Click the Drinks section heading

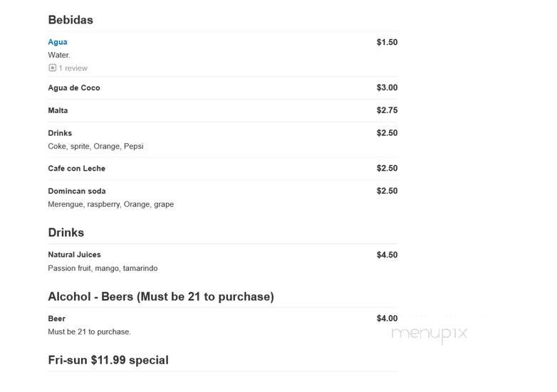click(x=66, y=233)
